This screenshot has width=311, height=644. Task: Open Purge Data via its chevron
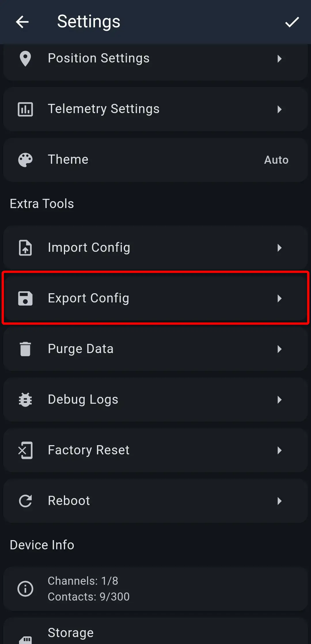coord(279,349)
